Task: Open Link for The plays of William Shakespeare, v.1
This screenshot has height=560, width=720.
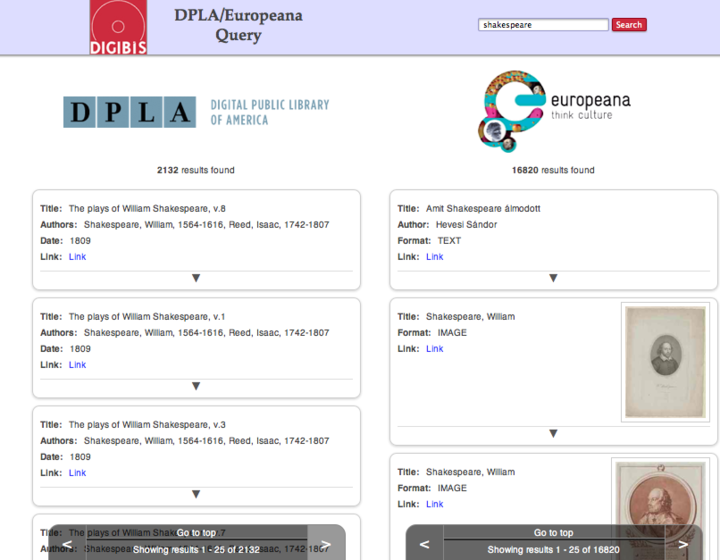Action: pos(77,365)
